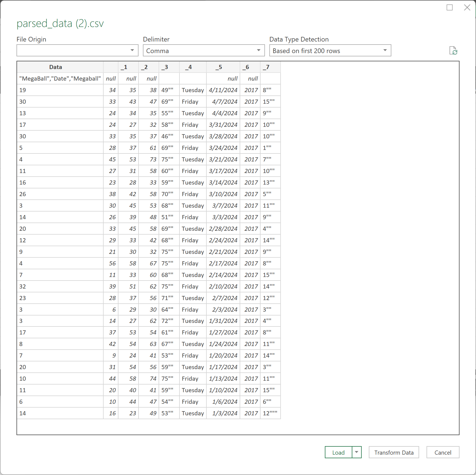Click the date cell 3/17/2024
The image size is (476, 475).
point(223,171)
